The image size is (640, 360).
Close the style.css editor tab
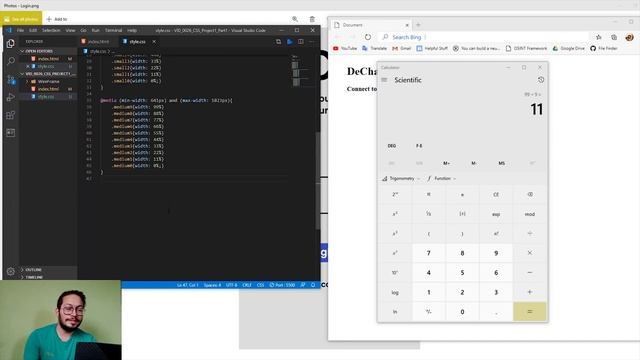[154, 42]
